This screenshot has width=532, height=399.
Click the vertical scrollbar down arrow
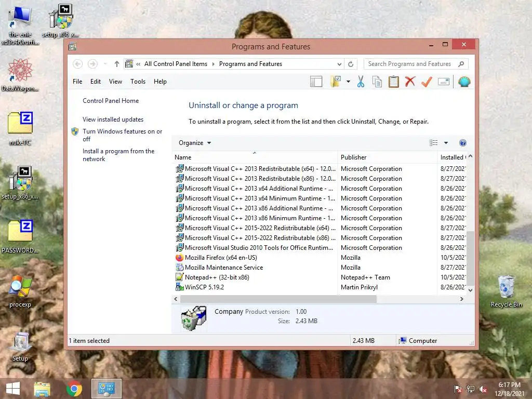tap(470, 290)
